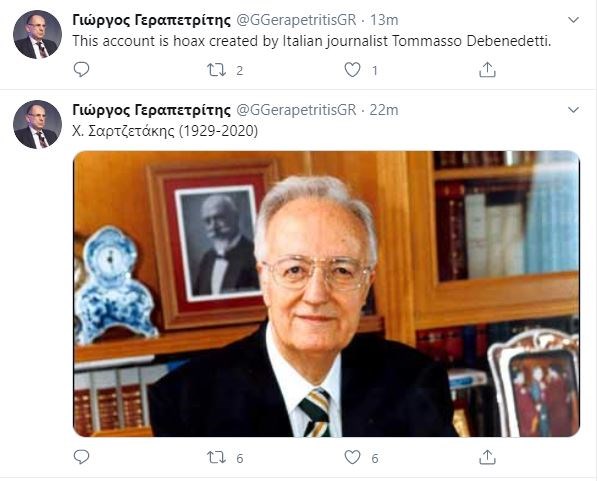Image resolution: width=598 pixels, height=481 pixels.
Task: Open profile avatar on second tweet
Action: 37,124
